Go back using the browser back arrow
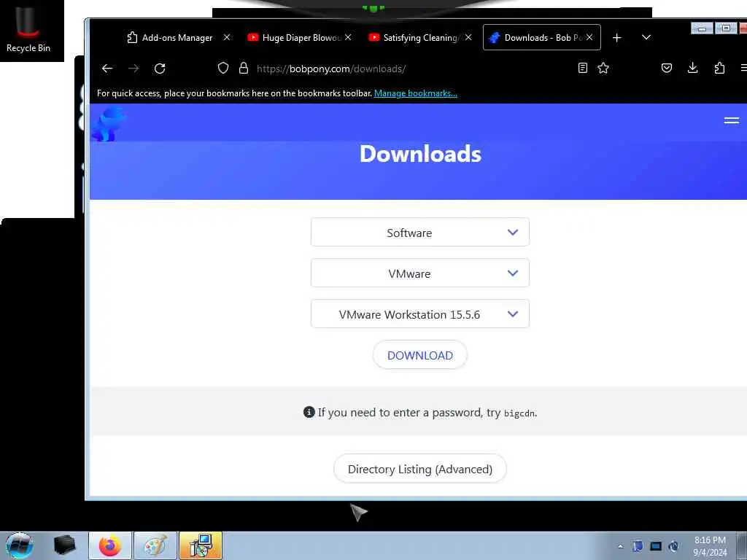 pyautogui.click(x=107, y=69)
